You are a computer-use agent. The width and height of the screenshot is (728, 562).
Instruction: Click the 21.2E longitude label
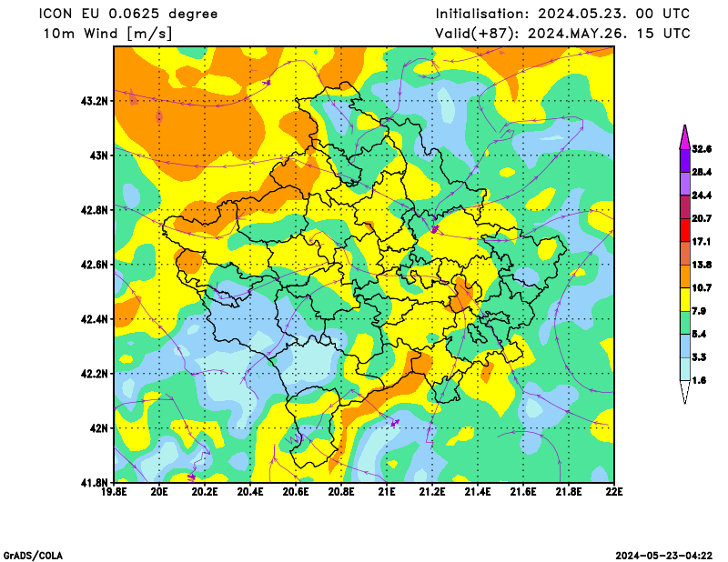tap(432, 491)
